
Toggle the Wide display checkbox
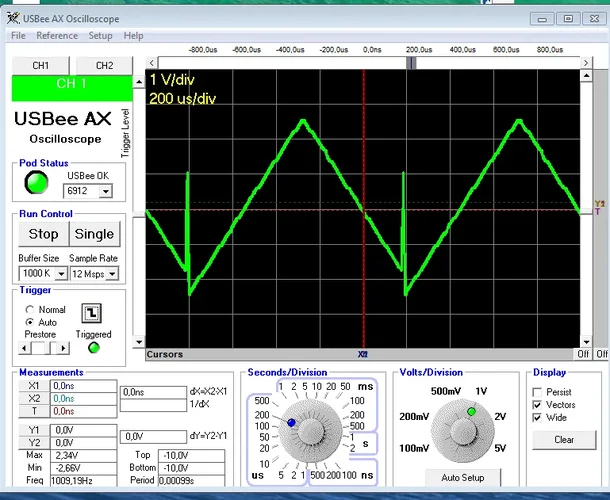click(538, 418)
